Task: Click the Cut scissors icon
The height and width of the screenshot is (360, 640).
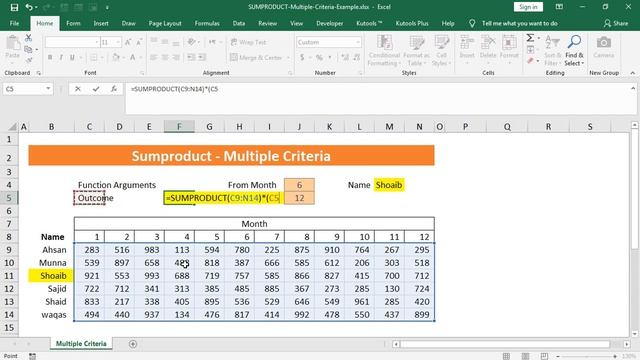Action: click(x=28, y=38)
